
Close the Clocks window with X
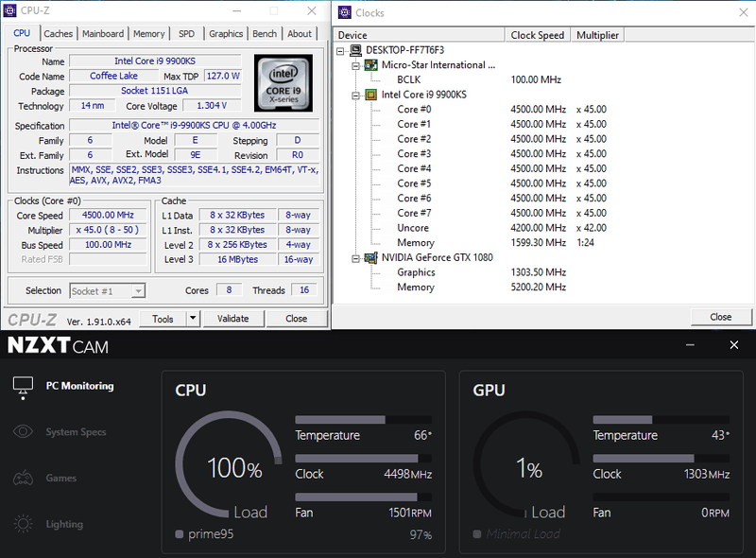[x=744, y=12]
